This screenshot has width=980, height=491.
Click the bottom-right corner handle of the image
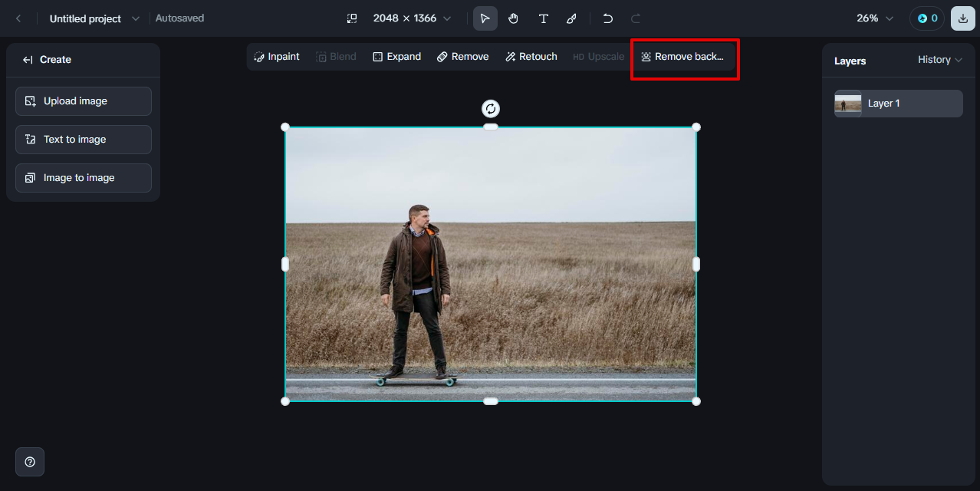pos(696,401)
